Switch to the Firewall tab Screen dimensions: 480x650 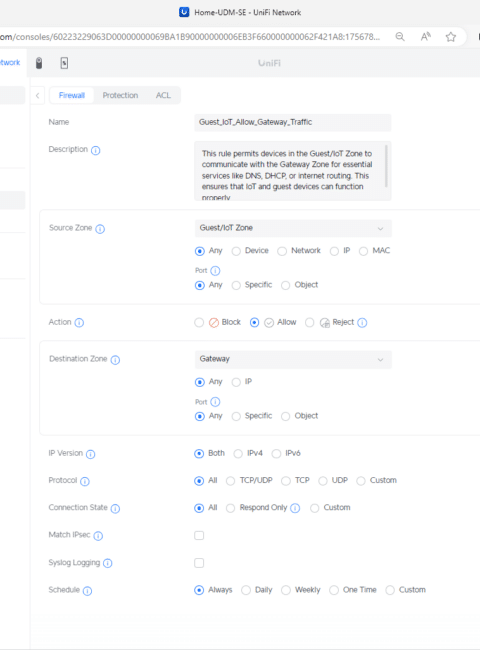[72, 95]
